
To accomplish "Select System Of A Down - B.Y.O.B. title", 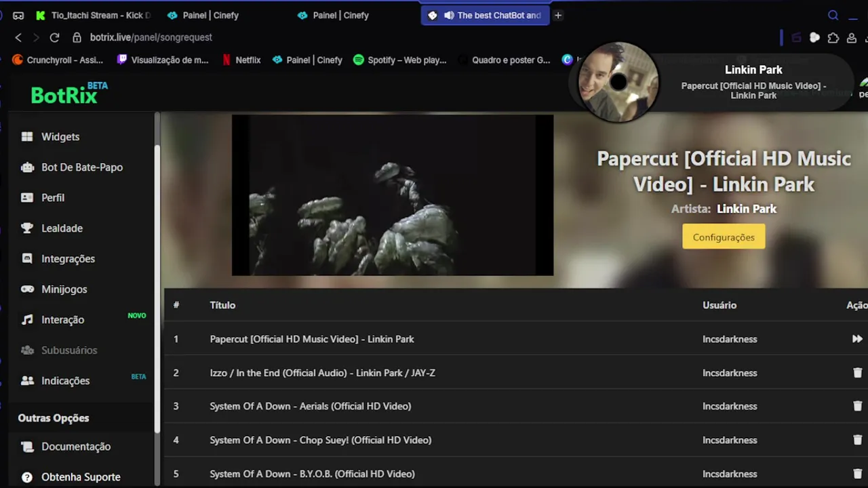I will pyautogui.click(x=313, y=474).
